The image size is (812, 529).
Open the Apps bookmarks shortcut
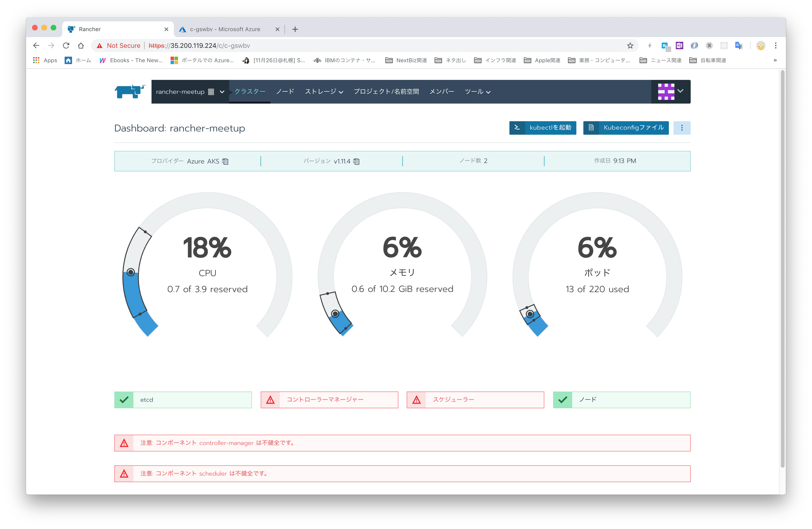[x=45, y=60]
